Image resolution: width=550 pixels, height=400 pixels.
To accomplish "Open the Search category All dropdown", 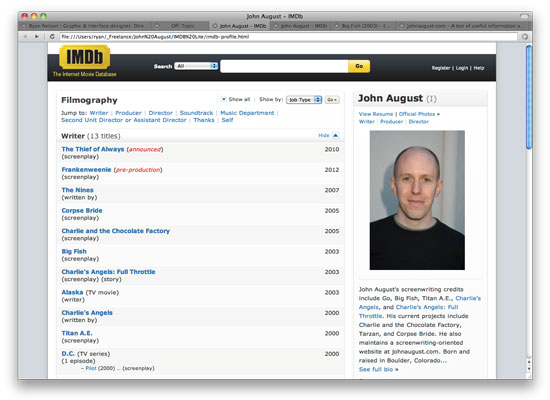I will [x=196, y=66].
